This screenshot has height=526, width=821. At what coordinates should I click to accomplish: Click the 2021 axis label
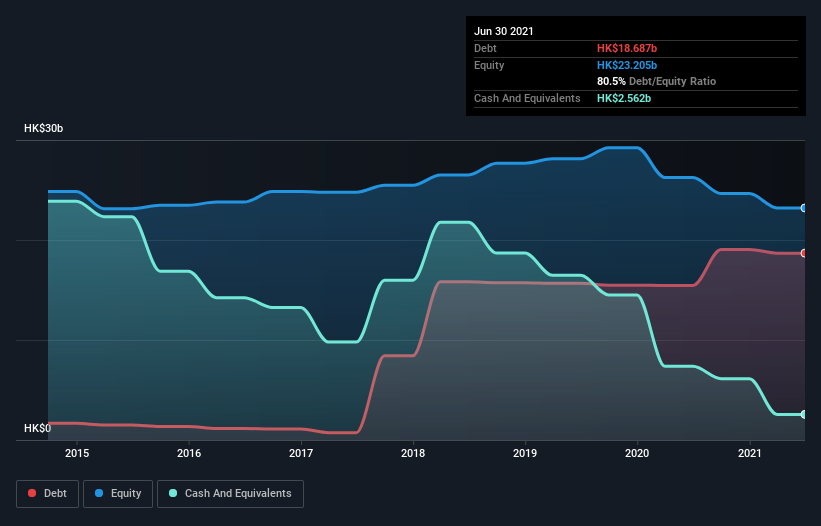(750, 453)
